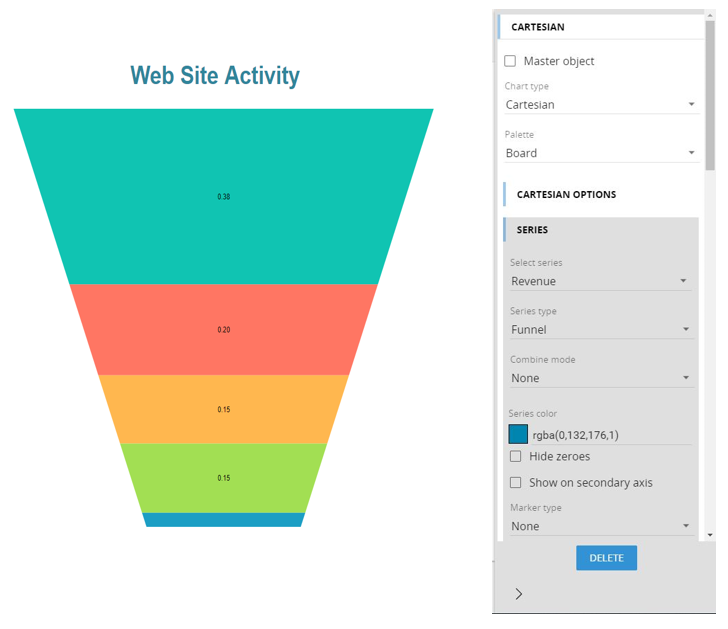Image resolution: width=728 pixels, height=629 pixels.
Task: Click the blue Series color swatch
Action: (x=518, y=434)
